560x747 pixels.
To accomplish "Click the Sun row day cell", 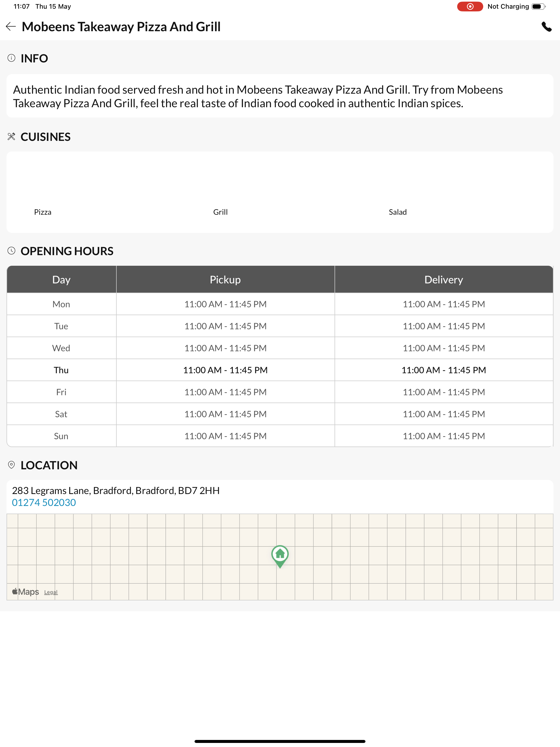I will 61,436.
